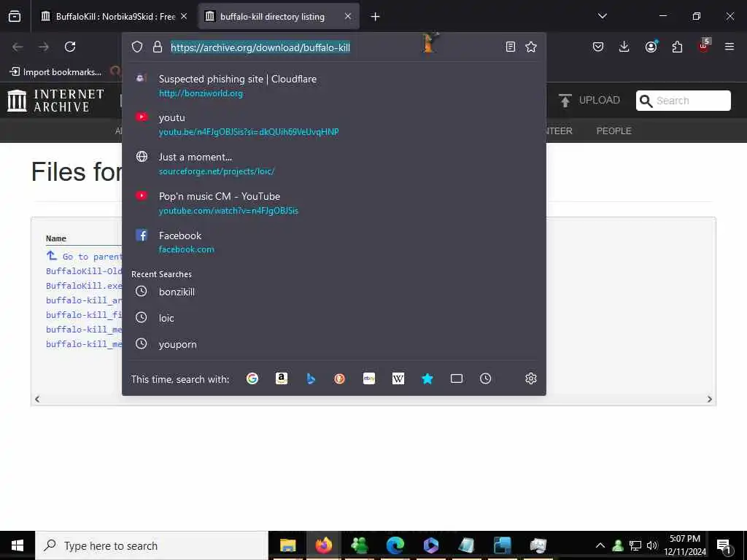The width and height of the screenshot is (747, 560).
Task: Open the downloads panel
Action: pos(624,47)
